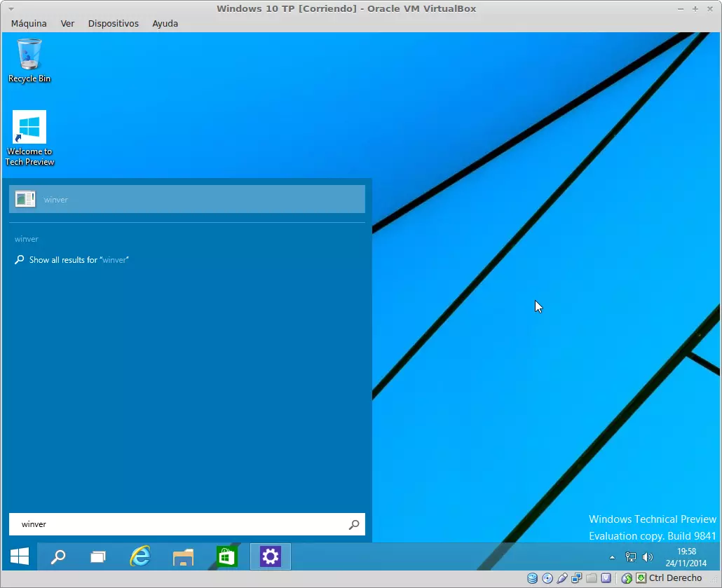Open the Windows Start button
The height and width of the screenshot is (588, 722).
point(20,556)
